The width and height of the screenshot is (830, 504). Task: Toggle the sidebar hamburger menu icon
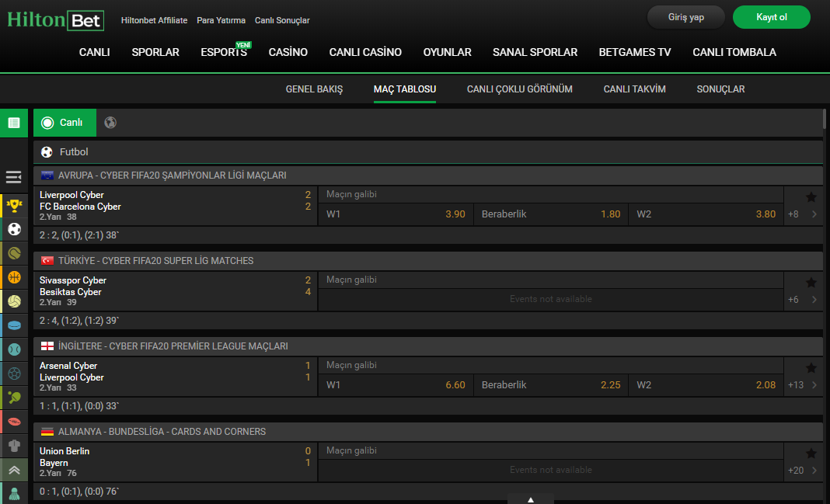14,176
